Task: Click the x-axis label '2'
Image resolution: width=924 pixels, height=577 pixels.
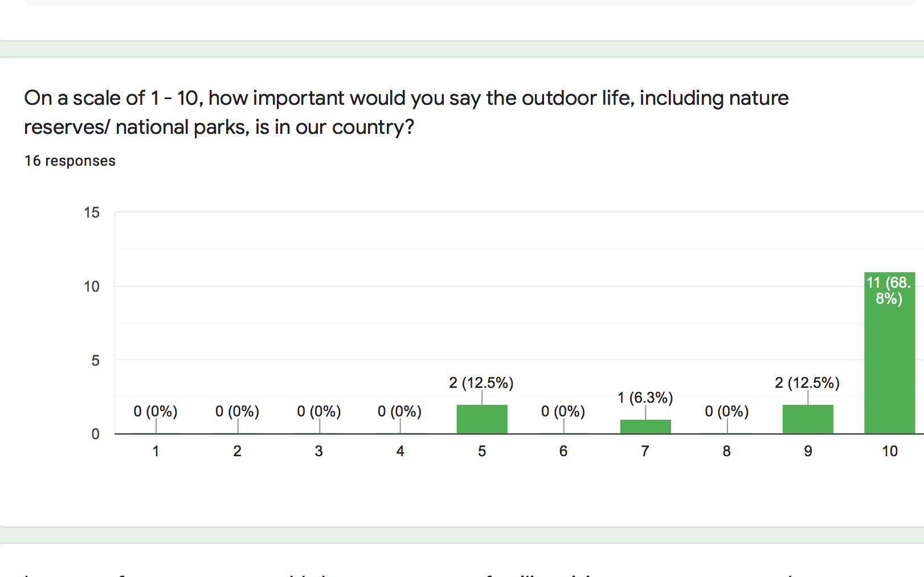Action: click(x=237, y=451)
